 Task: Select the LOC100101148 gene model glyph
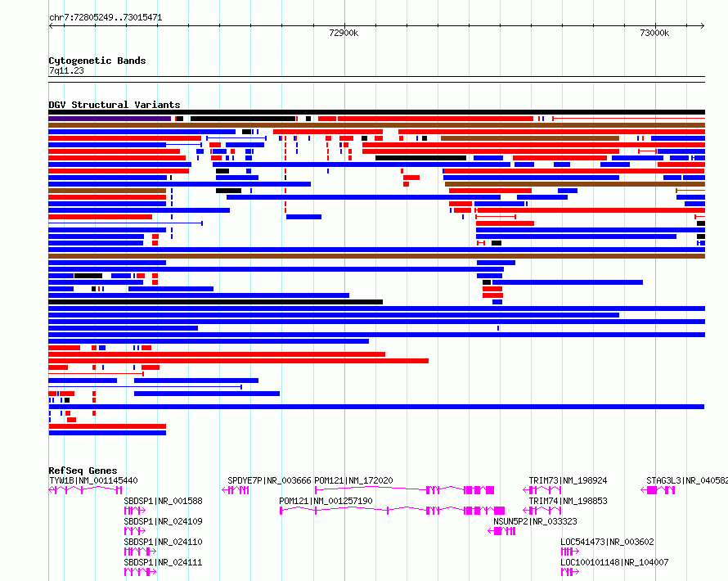coord(569,572)
